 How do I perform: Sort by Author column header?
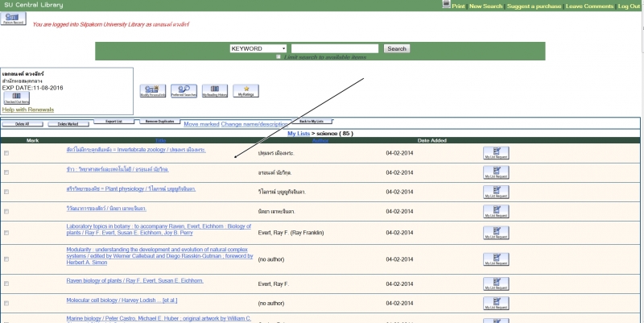click(320, 140)
